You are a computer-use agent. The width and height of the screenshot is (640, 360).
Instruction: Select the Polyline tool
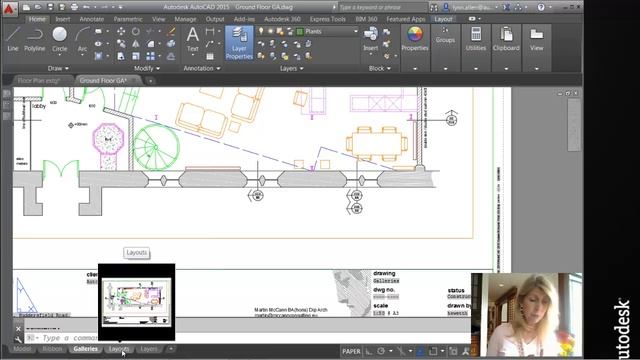35,40
